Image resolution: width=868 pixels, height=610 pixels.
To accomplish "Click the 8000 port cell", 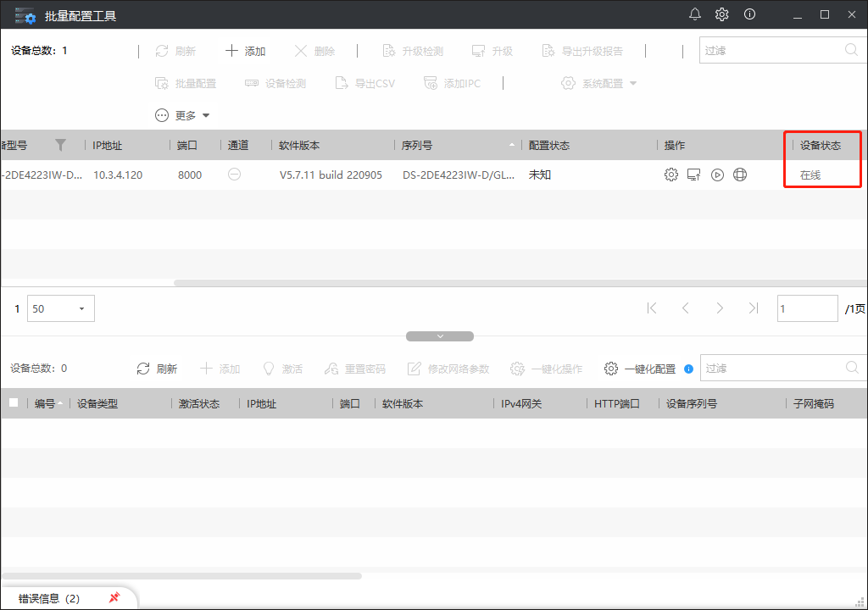I will pos(190,175).
